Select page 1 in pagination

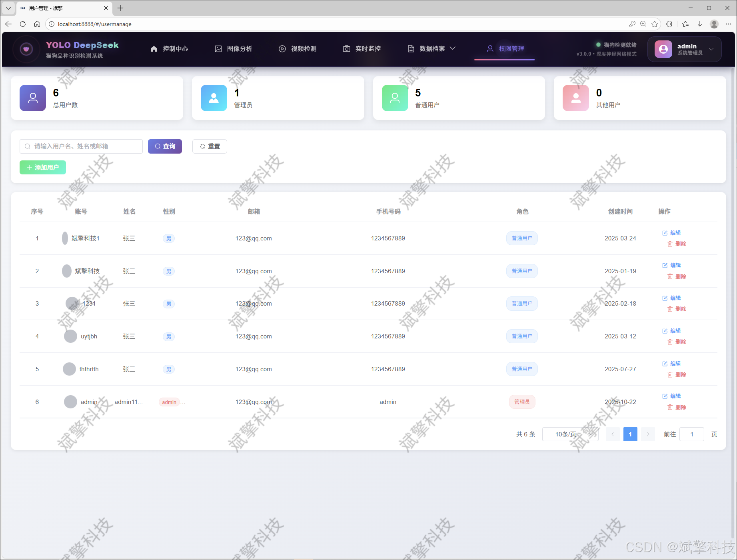click(630, 434)
